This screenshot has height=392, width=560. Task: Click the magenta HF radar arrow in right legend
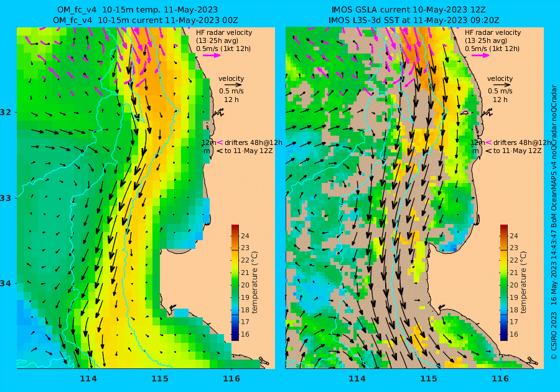481,55
